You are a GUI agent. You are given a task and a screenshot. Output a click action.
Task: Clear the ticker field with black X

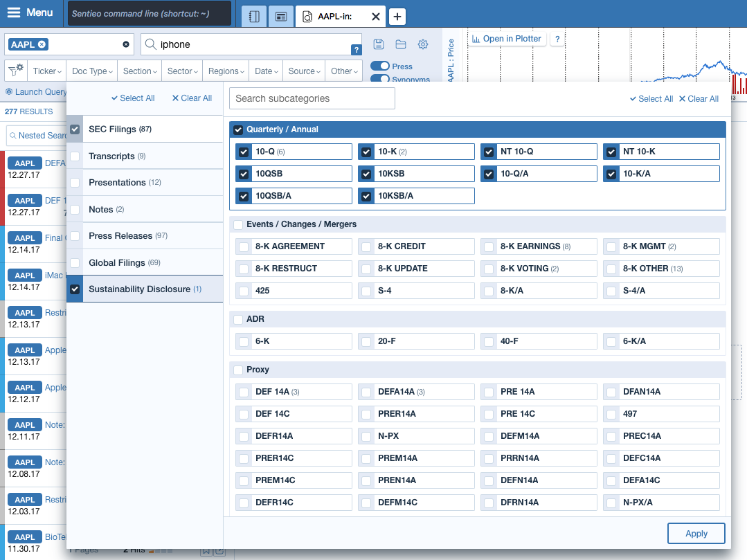click(126, 44)
